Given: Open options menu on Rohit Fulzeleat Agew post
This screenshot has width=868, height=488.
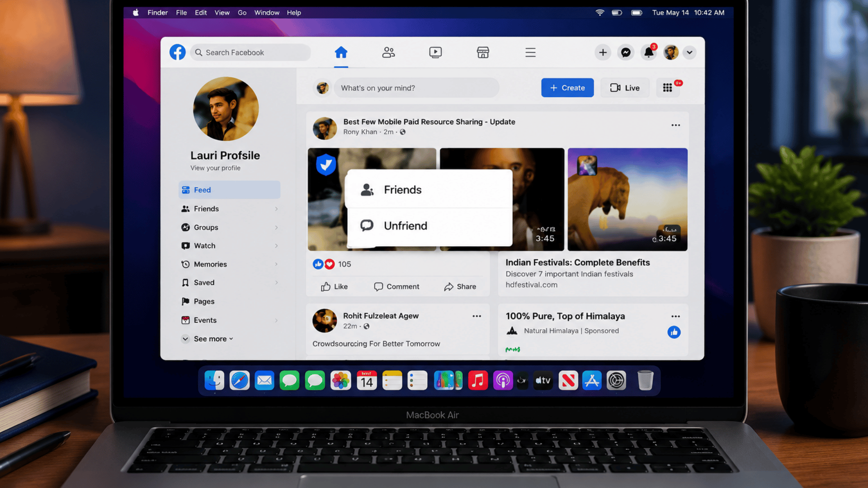Looking at the screenshot, I should coord(476,316).
